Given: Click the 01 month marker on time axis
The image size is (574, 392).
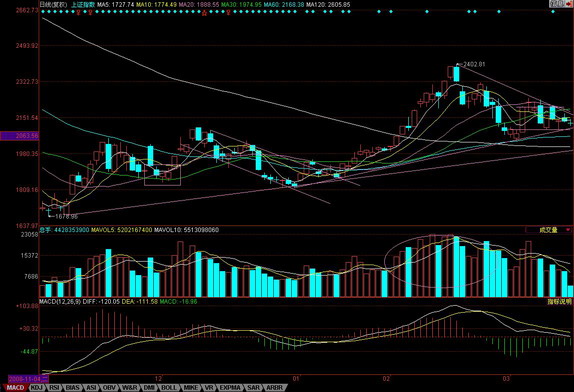Looking at the screenshot, I should (295, 378).
